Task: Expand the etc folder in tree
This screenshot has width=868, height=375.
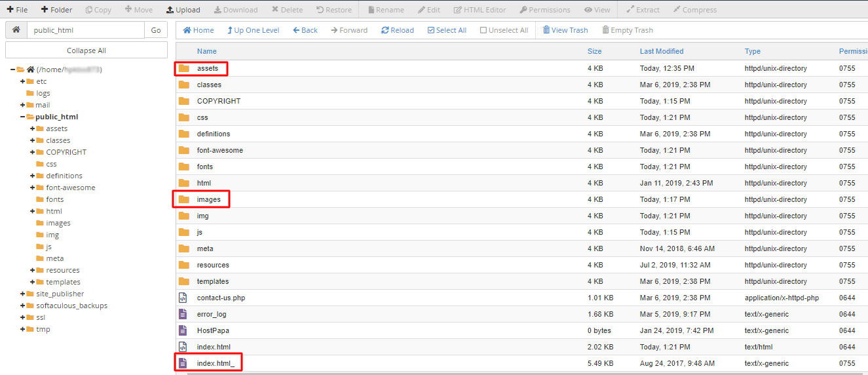Action: pos(23,81)
